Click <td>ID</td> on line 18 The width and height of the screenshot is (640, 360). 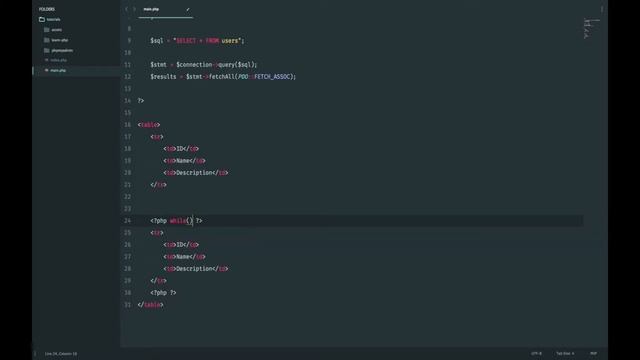pyautogui.click(x=181, y=149)
